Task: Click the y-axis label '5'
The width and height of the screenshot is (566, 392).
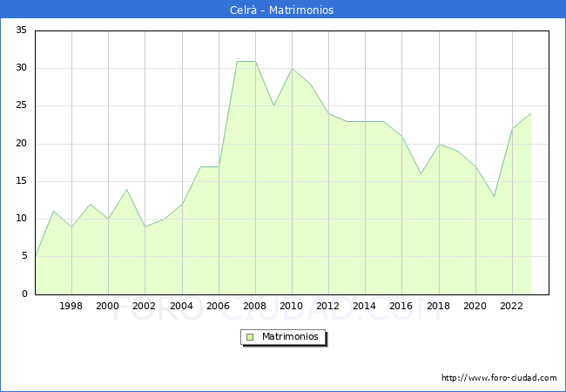Action: (24, 256)
